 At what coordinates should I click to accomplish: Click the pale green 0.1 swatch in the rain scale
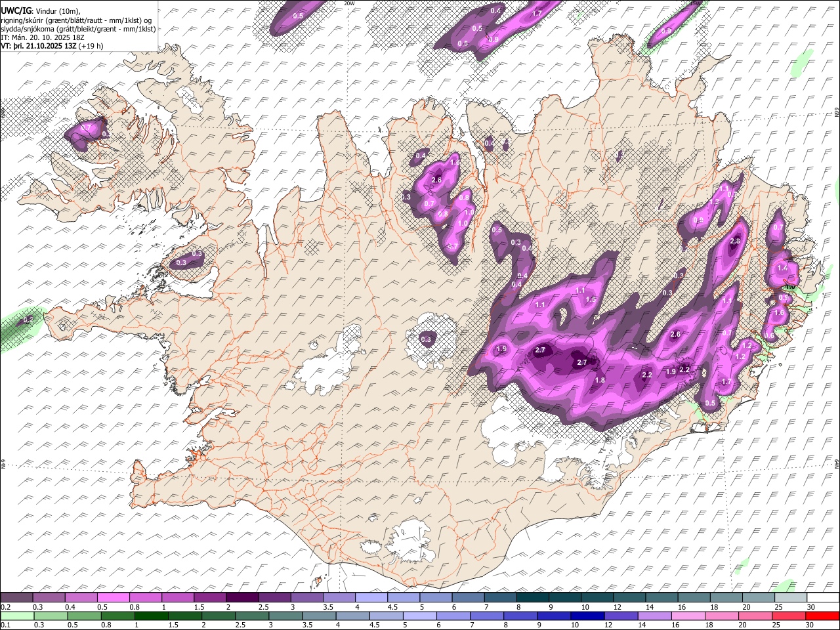17,616
